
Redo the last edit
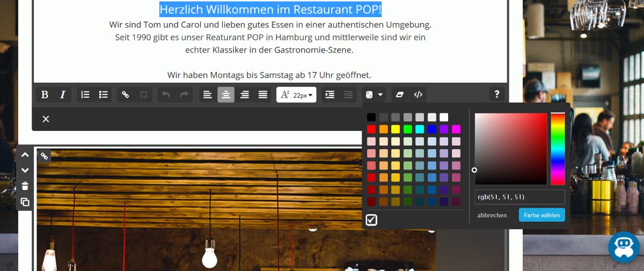(x=184, y=95)
